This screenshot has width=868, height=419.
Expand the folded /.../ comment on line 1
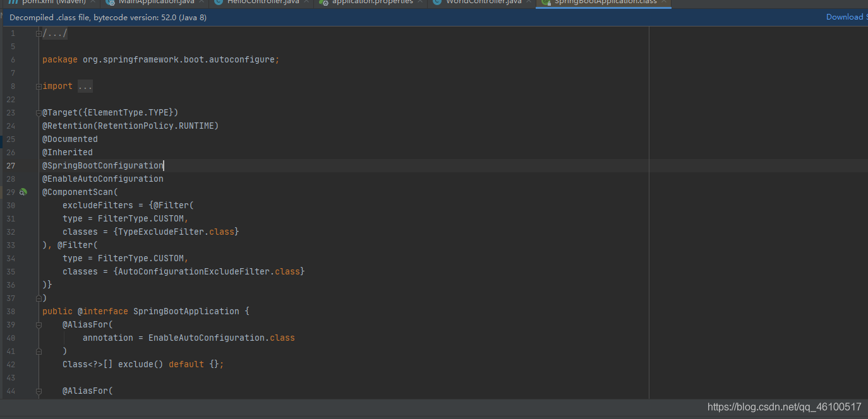[x=39, y=33]
